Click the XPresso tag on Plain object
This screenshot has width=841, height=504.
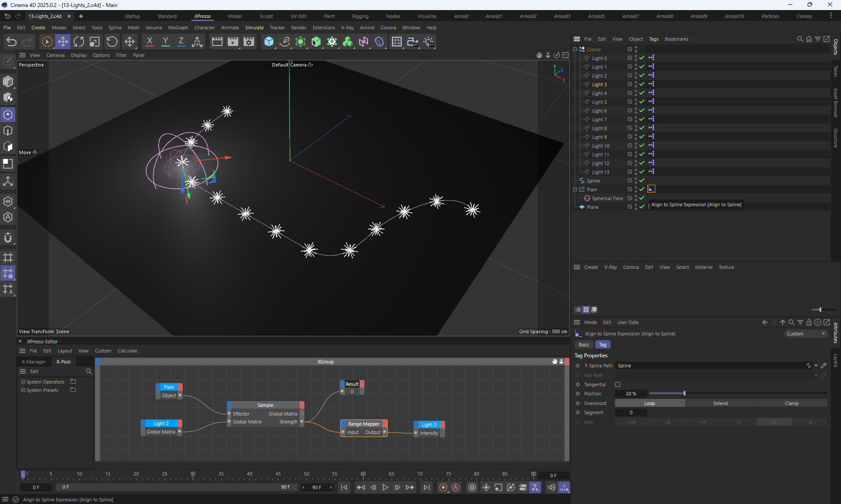point(651,189)
